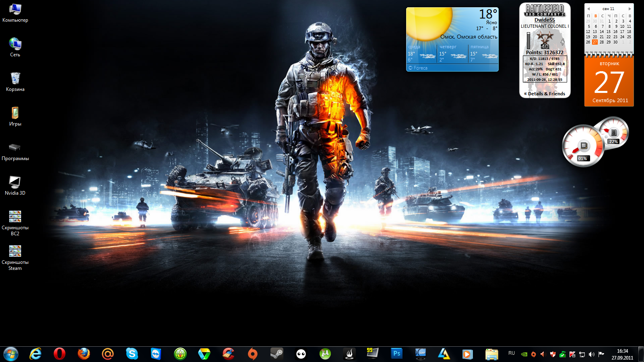The image size is (644, 362).
Task: Launch CCleaner from the taskbar
Action: click(229, 354)
